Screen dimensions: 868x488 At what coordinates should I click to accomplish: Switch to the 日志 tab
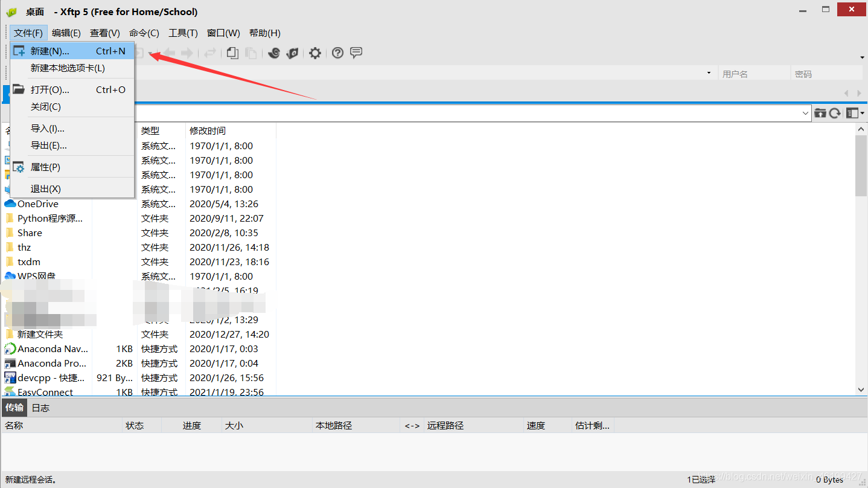click(x=40, y=408)
